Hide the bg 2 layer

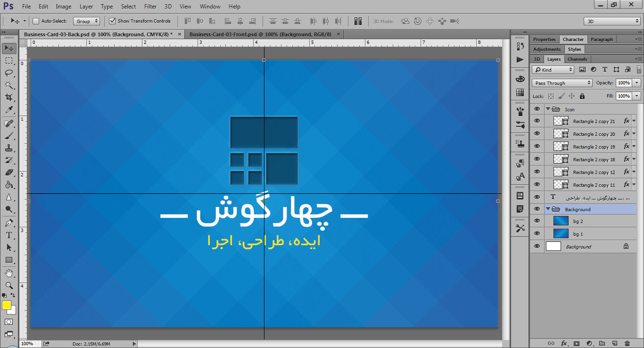click(537, 221)
